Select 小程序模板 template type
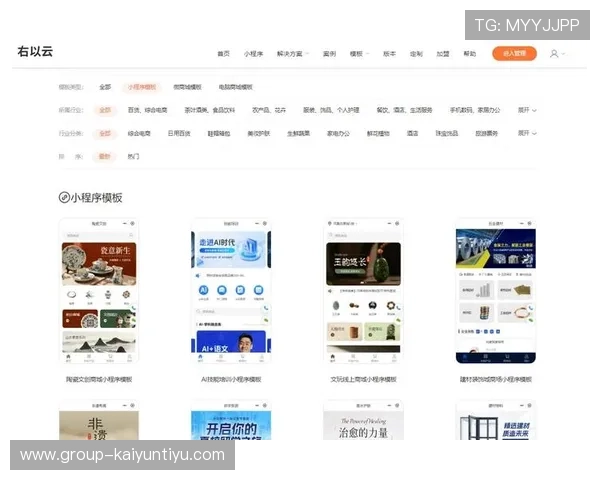Viewport: 600px width, 480px height. [x=142, y=87]
